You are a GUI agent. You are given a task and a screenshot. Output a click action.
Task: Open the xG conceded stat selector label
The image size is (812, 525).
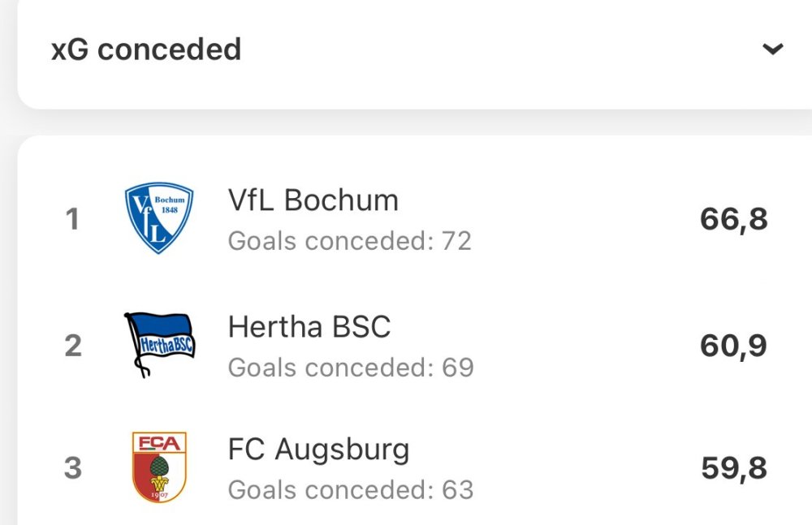[x=146, y=49]
